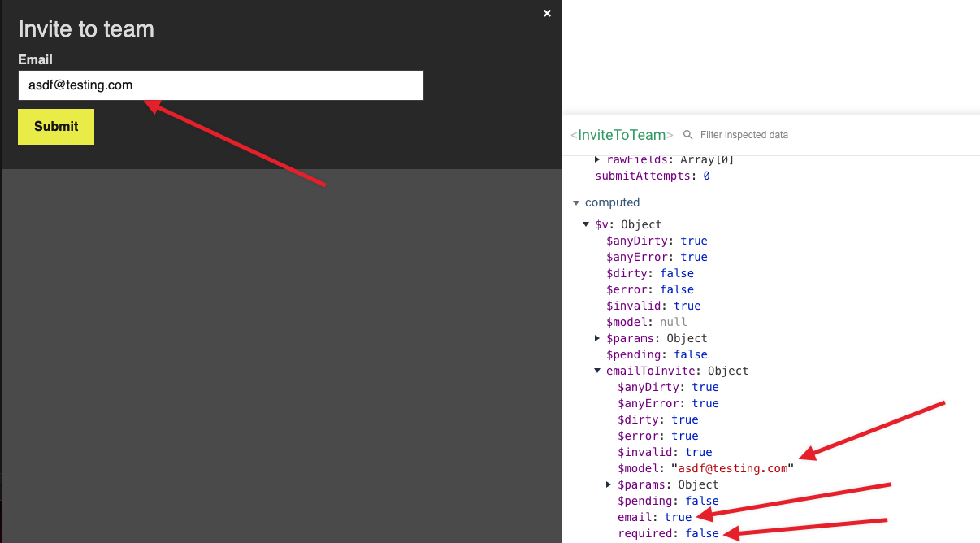980x543 pixels.
Task: Click the Email field label
Action: click(35, 59)
